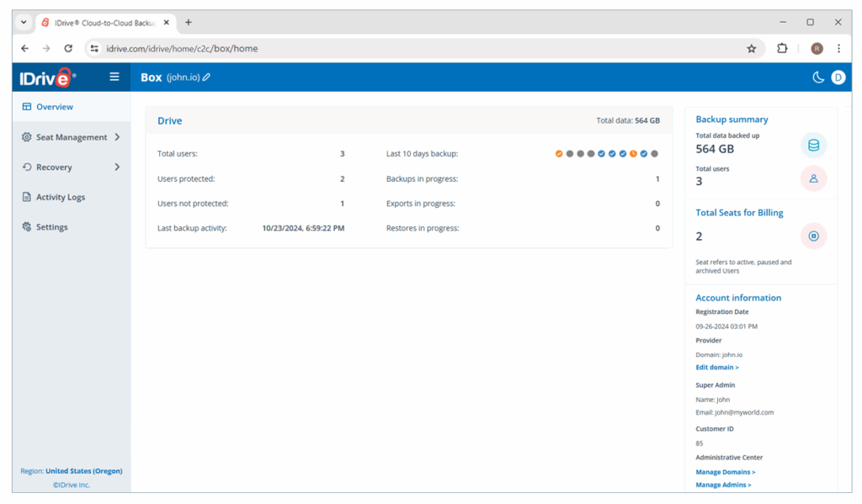Screen dimensions: 862x504
Task: Click the IDrive logo
Action: pos(47,77)
